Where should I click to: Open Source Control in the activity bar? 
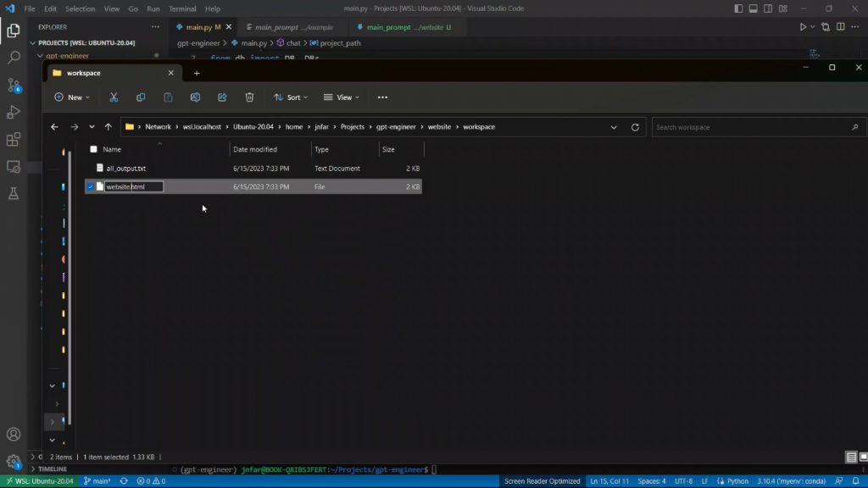point(14,85)
